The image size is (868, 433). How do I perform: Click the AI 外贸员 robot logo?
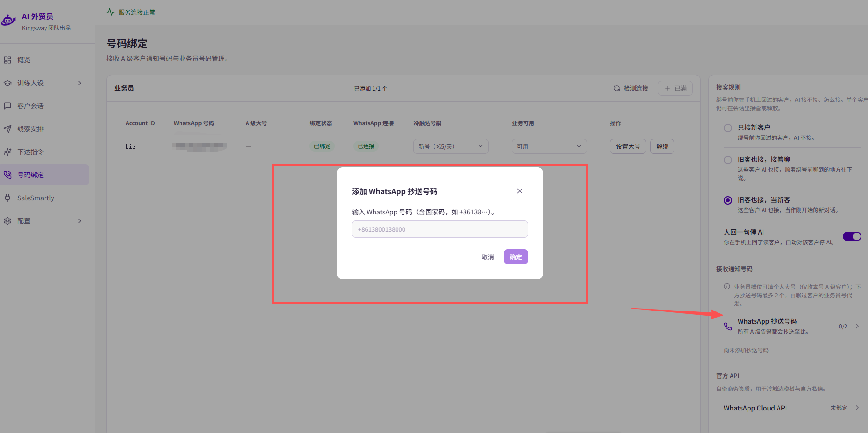8,20
